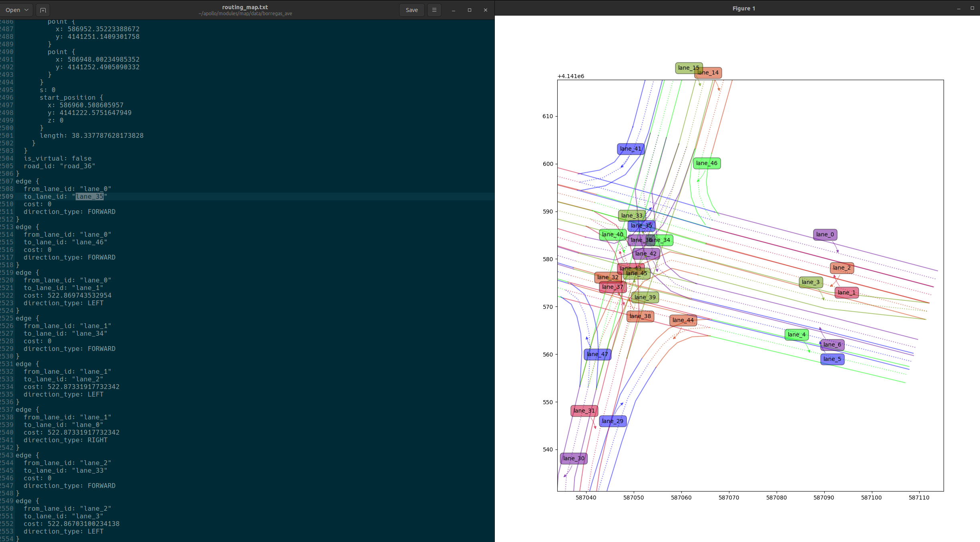Click the lane_46 label in the plot

tap(707, 163)
